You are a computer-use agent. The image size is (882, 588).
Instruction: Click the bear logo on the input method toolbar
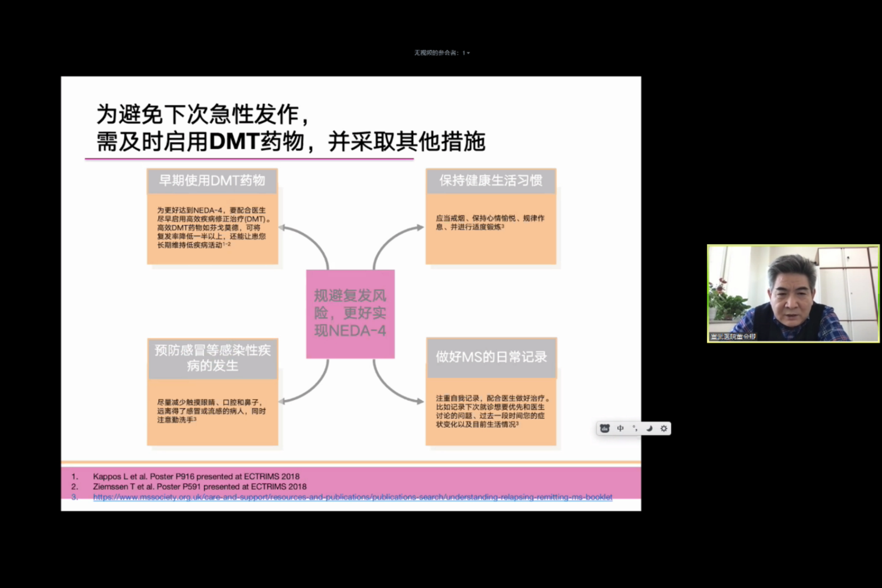(604, 428)
